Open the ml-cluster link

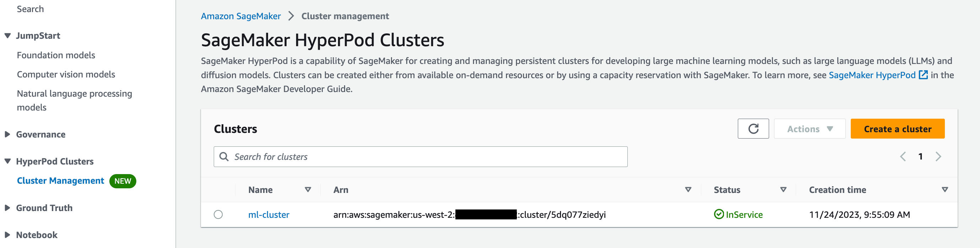[268, 215]
